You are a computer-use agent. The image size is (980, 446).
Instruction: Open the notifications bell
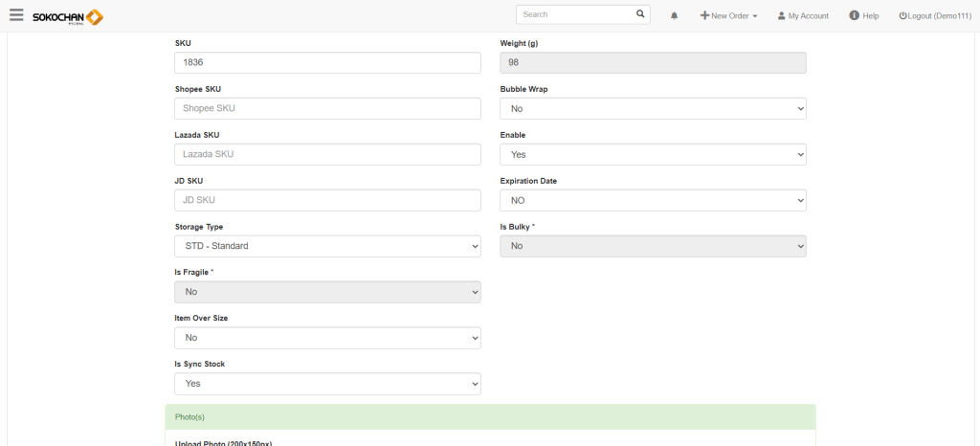tap(674, 16)
